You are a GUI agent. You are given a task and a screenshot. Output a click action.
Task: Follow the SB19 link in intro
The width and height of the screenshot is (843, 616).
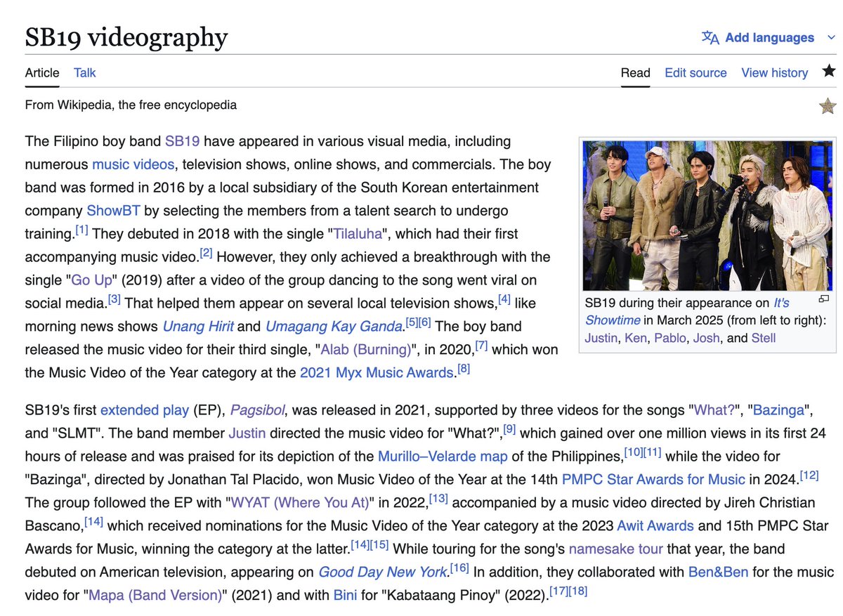[183, 141]
